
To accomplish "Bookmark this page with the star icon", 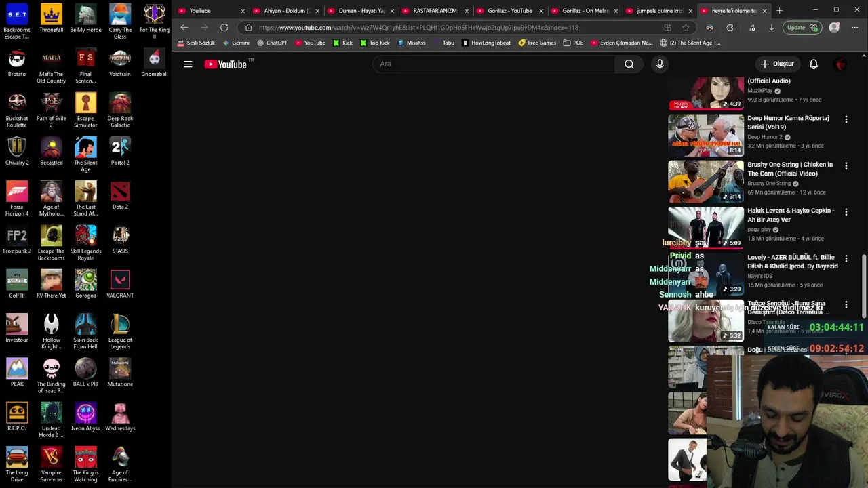I will (x=686, y=28).
